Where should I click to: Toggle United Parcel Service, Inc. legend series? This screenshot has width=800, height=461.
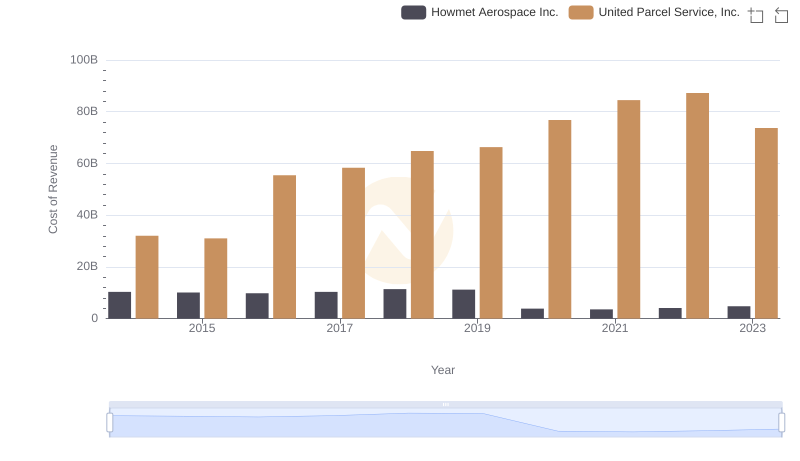click(654, 12)
